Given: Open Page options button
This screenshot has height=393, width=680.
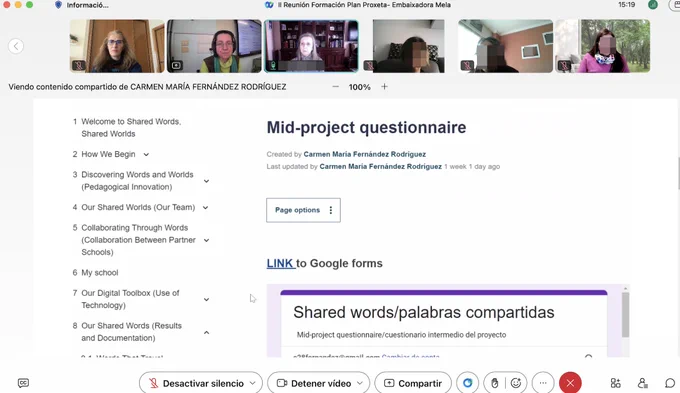Looking at the screenshot, I should pos(304,210).
